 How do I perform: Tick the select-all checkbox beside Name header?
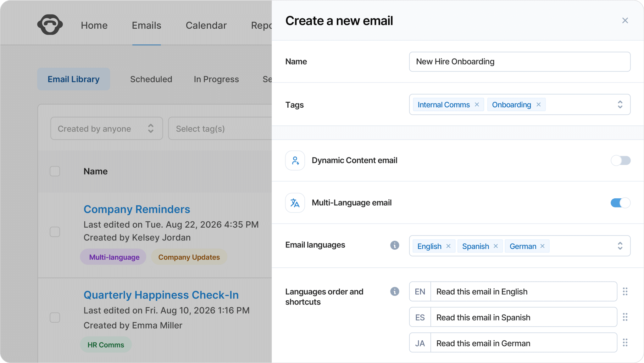click(x=55, y=171)
